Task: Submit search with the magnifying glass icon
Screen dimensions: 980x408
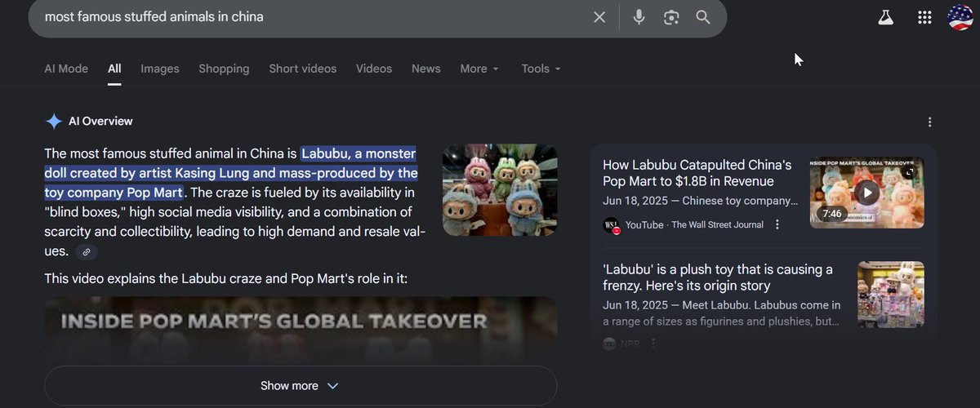Action: pos(703,17)
